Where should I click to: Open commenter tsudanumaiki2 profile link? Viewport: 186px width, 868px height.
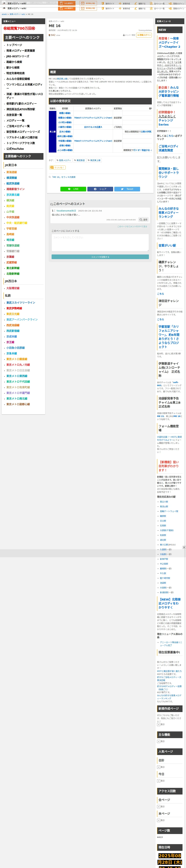pos(66,211)
